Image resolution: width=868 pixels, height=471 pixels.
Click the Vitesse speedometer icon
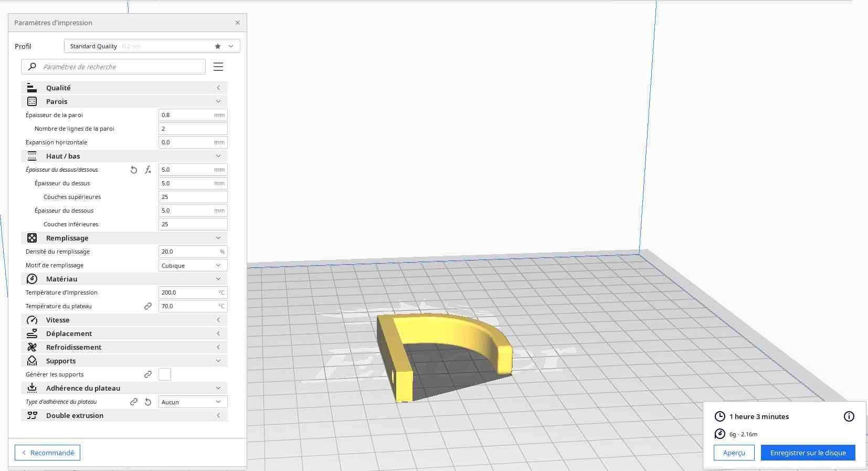(x=32, y=320)
